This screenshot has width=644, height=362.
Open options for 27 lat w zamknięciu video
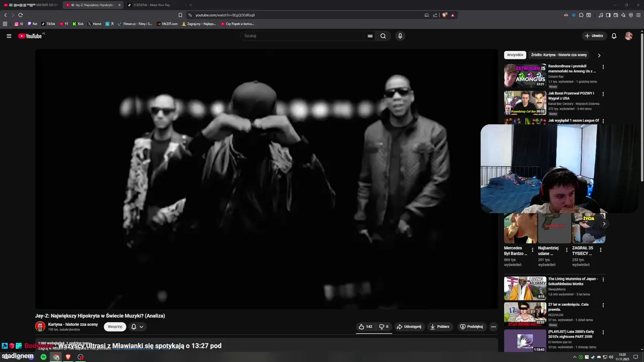coord(603,305)
